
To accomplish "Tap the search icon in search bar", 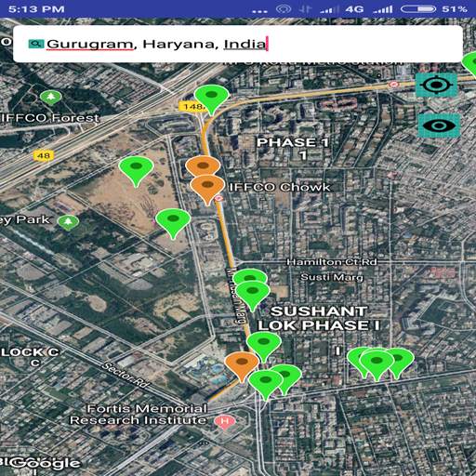I will (x=36, y=44).
